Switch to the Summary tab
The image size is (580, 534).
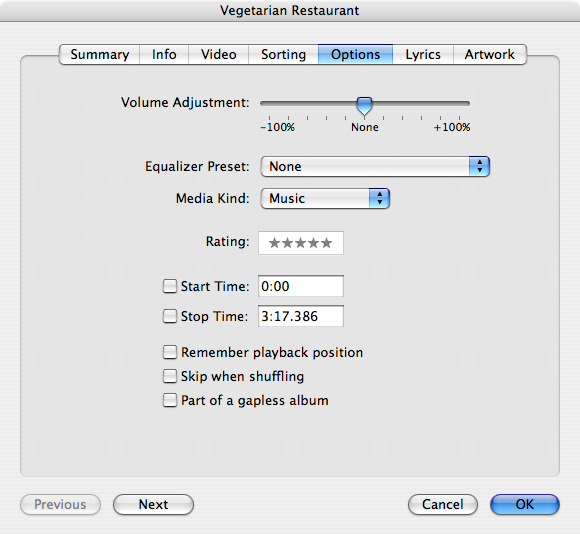100,54
